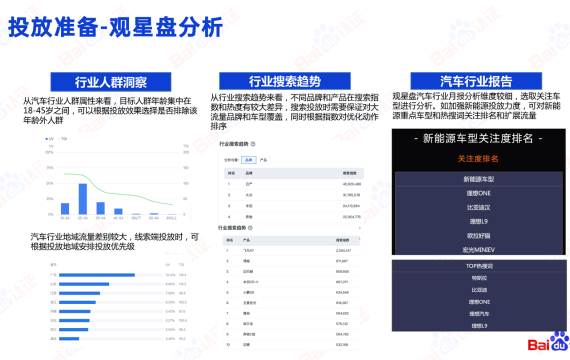Image resolution: width=570 pixels, height=360 pixels.
Task: Open the 行业搜索趋势 header
Action: [x=285, y=81]
